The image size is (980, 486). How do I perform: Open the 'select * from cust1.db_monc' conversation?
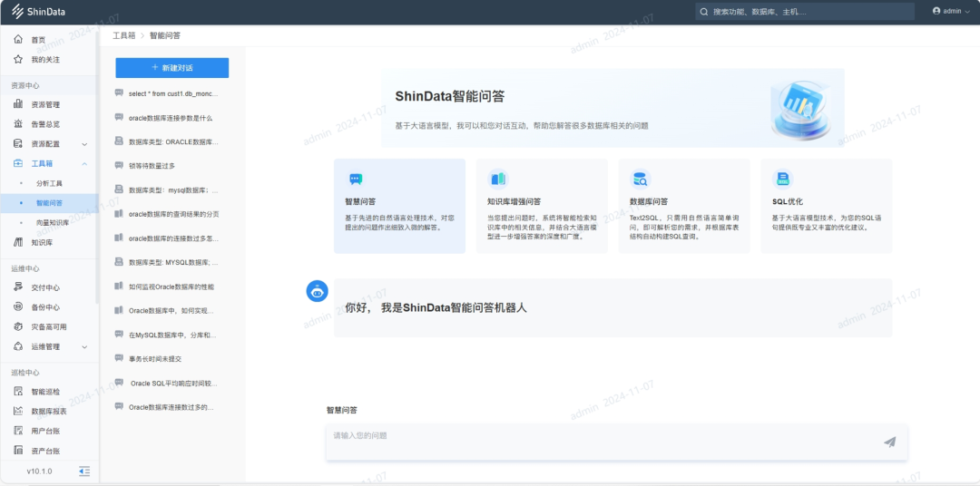(x=171, y=93)
